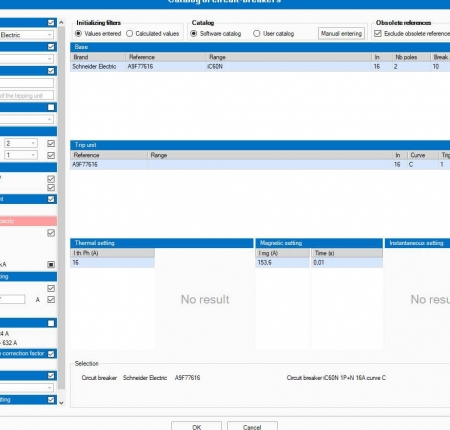Sort by the Range column header in Base

(289, 57)
